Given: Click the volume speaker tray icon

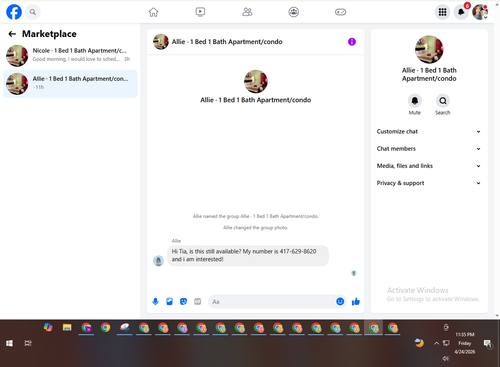Looking at the screenshot, I should 446,358.
